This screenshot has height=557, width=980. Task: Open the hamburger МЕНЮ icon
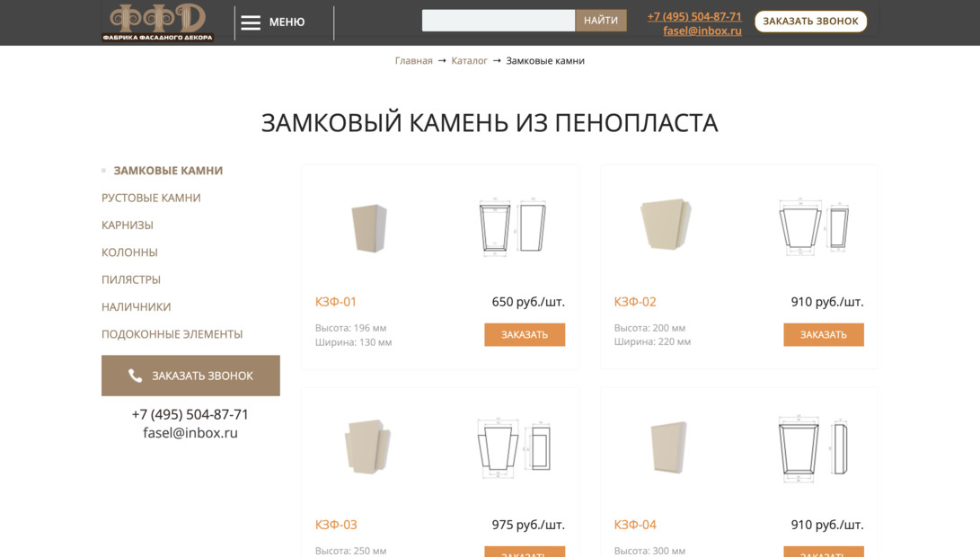251,22
